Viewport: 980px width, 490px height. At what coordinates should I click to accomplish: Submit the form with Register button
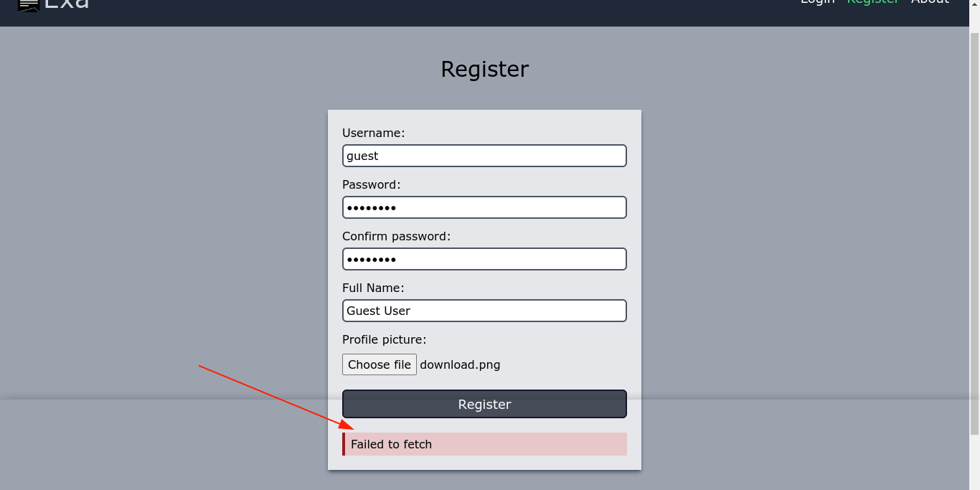coord(484,404)
